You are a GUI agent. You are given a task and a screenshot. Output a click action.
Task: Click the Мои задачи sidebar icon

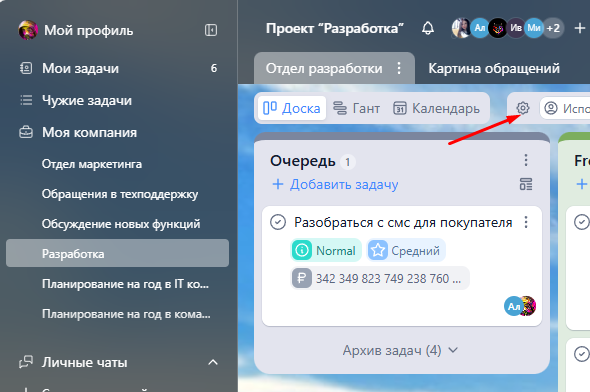[26, 68]
